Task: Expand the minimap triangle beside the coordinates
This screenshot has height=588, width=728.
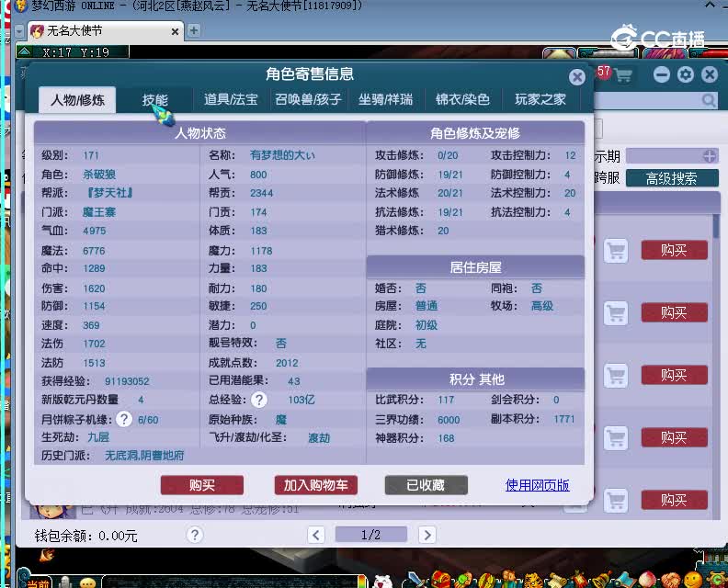Action: pyautogui.click(x=25, y=51)
